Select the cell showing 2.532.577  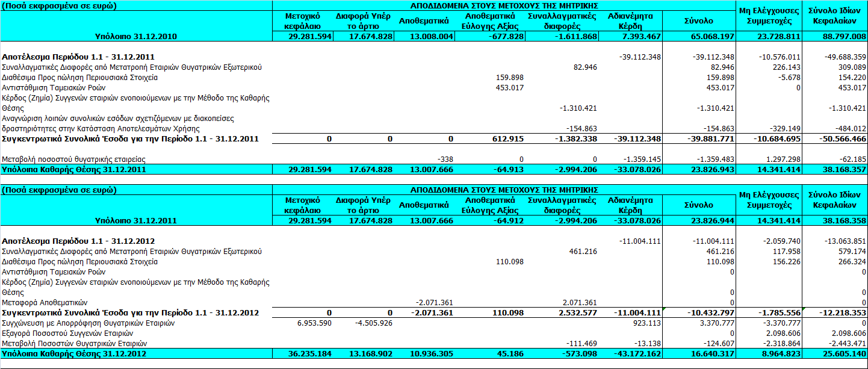tap(577, 312)
